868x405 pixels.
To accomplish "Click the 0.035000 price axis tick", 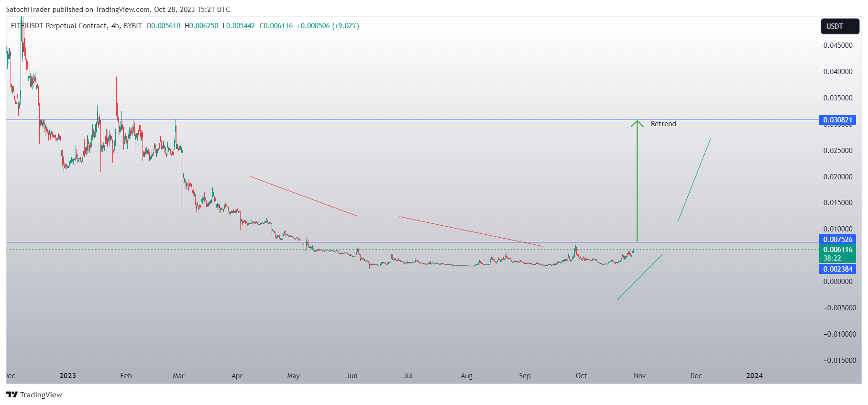I will (x=838, y=98).
